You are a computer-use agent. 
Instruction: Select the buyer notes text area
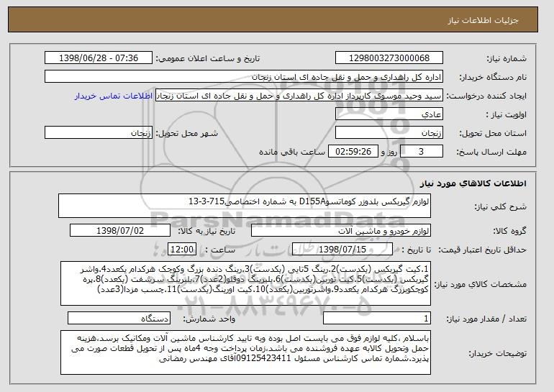[245, 352]
